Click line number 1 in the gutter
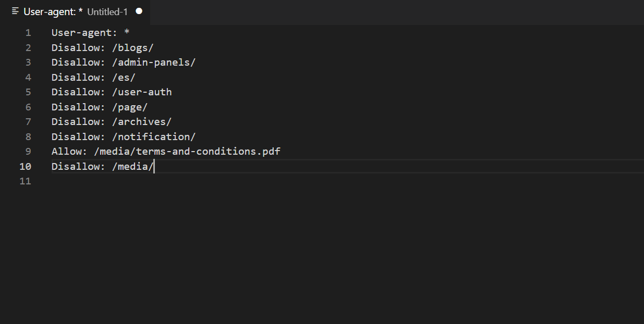This screenshot has width=644, height=324. 28,33
